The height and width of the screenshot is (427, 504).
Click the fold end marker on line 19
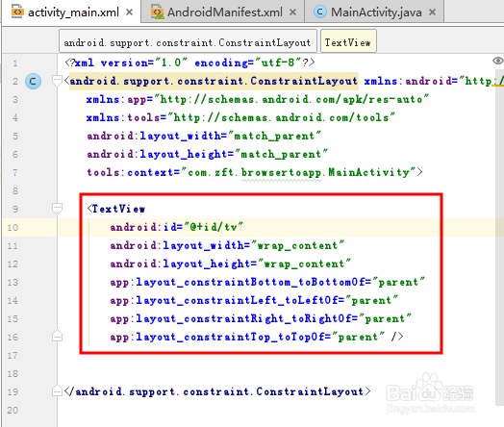[x=57, y=390]
